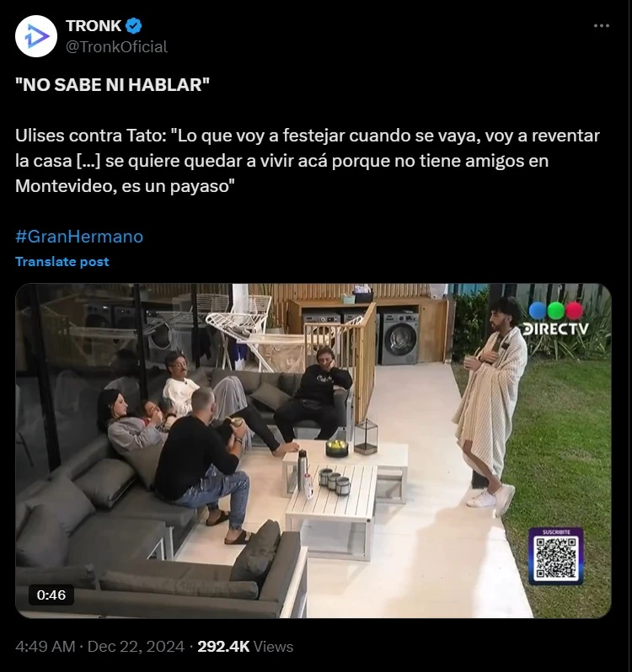Click the "NO SABE NI HABLAR" headline text
Screen dimensions: 632x672
click(112, 85)
